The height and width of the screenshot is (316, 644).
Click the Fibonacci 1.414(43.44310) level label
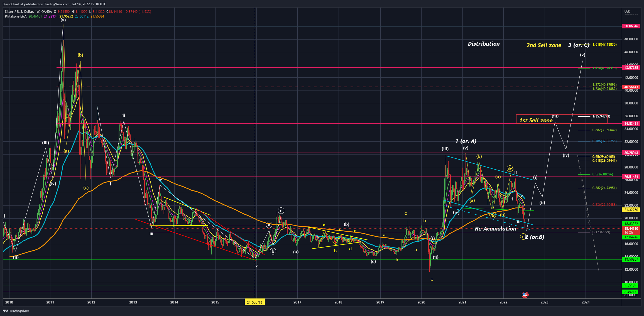click(x=604, y=68)
